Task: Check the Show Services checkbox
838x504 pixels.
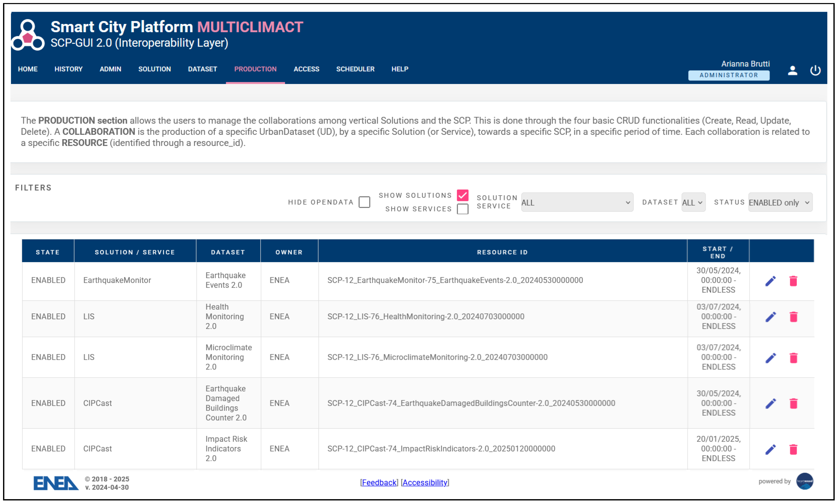Action: point(462,209)
